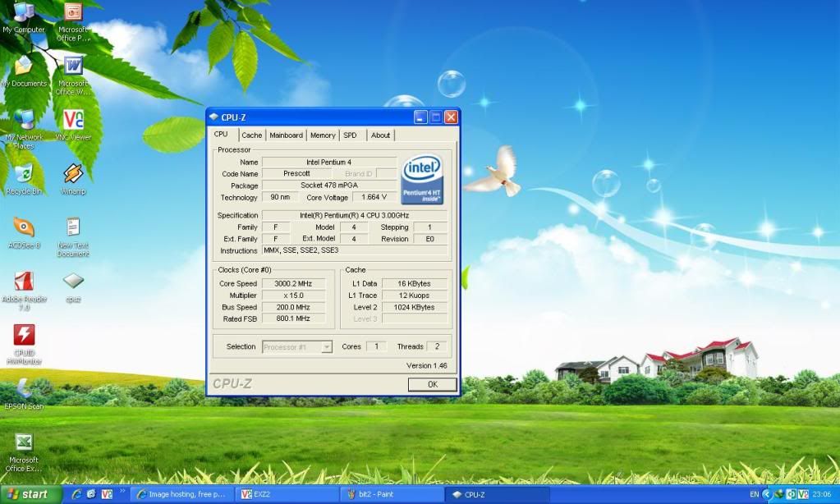
Task: Open the My Computer desktop icon
Action: [x=24, y=18]
